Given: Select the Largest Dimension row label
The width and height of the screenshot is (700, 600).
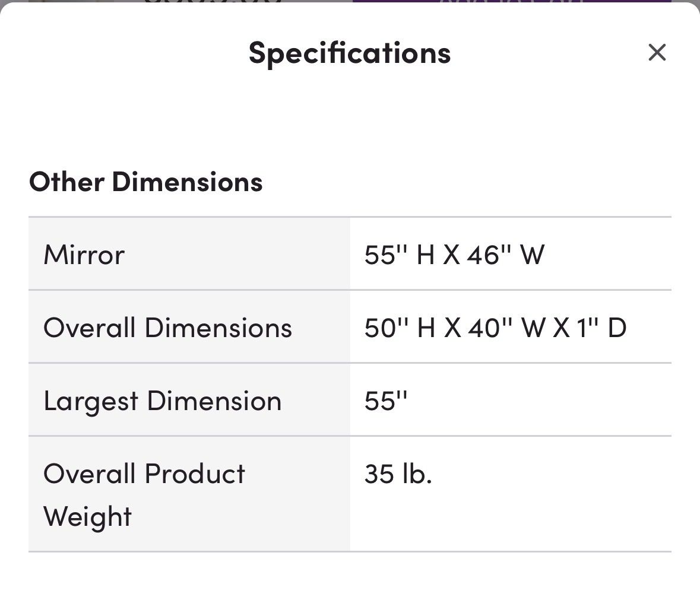Looking at the screenshot, I should pyautogui.click(x=162, y=401).
